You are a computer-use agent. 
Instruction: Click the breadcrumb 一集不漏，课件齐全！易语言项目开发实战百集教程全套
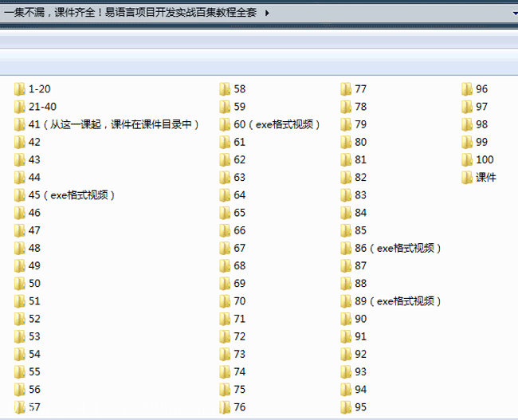click(x=131, y=13)
